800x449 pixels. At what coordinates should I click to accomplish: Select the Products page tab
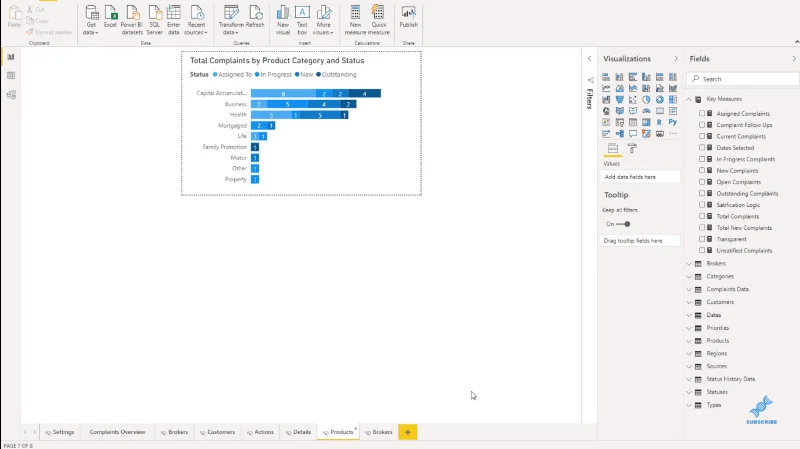(x=338, y=432)
